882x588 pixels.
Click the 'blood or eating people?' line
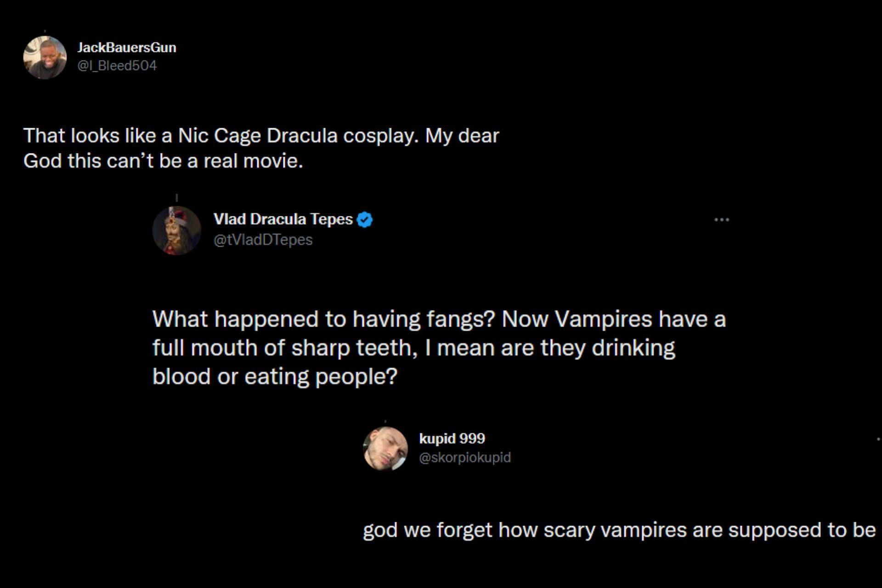pos(274,377)
